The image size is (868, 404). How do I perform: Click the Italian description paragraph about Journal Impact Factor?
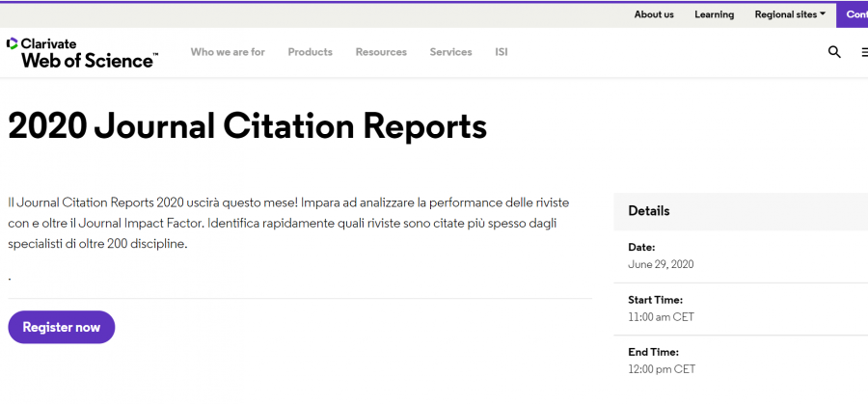(288, 223)
